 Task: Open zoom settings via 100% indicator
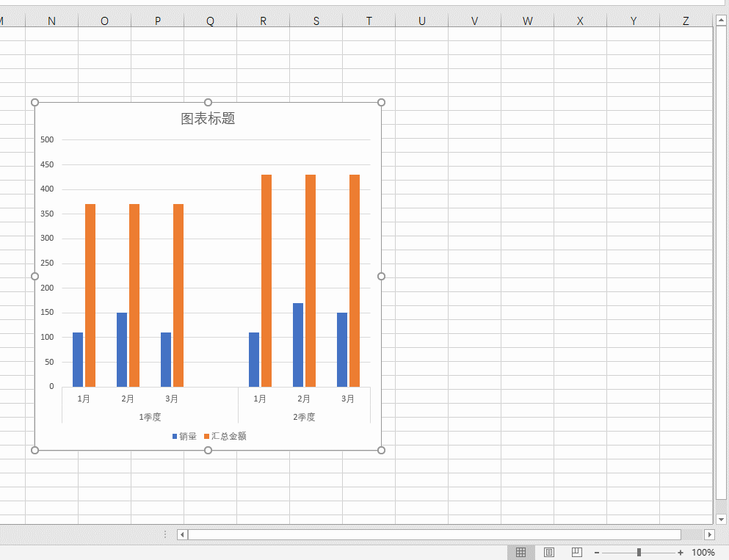pos(703,552)
